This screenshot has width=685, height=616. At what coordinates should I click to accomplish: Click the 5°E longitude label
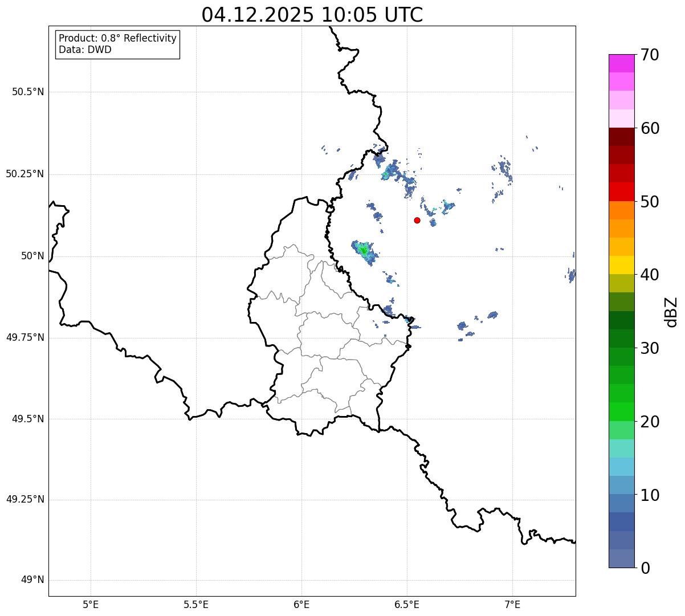tap(91, 605)
